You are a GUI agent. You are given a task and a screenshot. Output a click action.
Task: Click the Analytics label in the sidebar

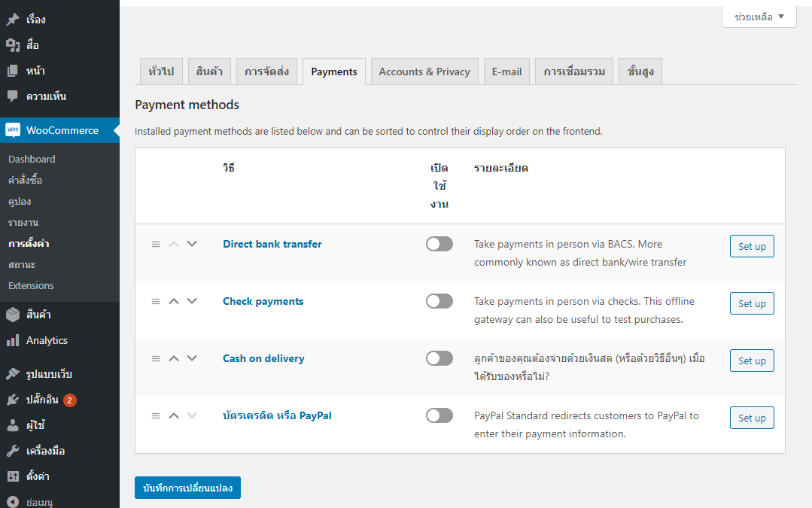pyautogui.click(x=47, y=340)
